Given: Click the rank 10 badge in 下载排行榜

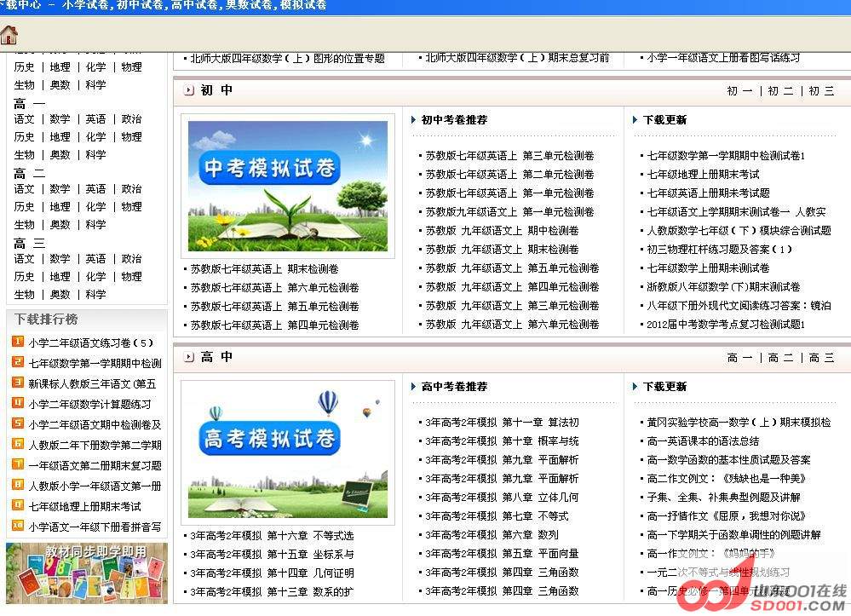Looking at the screenshot, I should coord(18,526).
